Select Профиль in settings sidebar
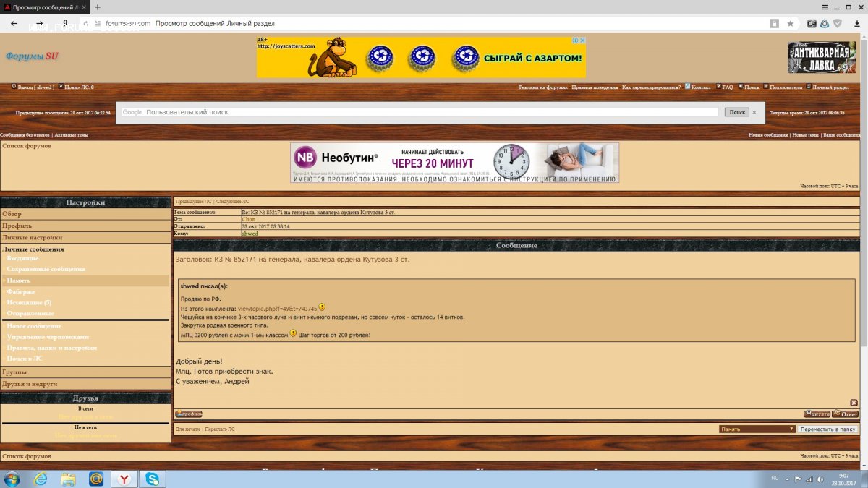Viewport: 868px width, 488px height. pos(17,226)
